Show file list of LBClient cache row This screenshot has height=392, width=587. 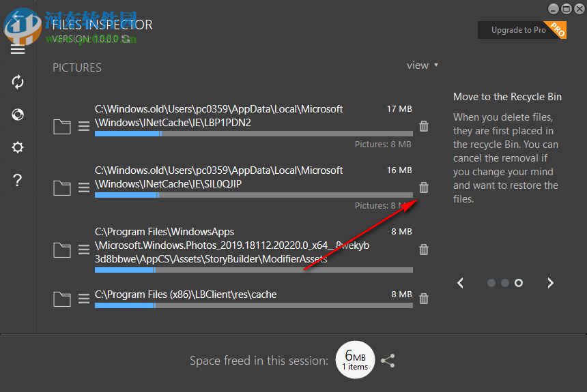click(x=84, y=299)
